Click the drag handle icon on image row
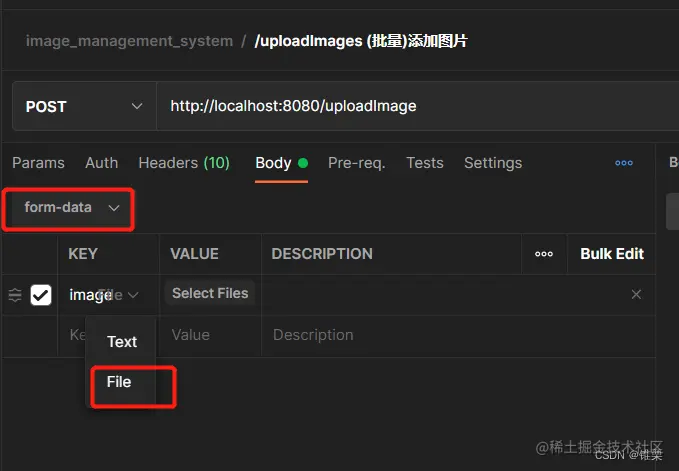The height and width of the screenshot is (471, 679). [x=15, y=295]
